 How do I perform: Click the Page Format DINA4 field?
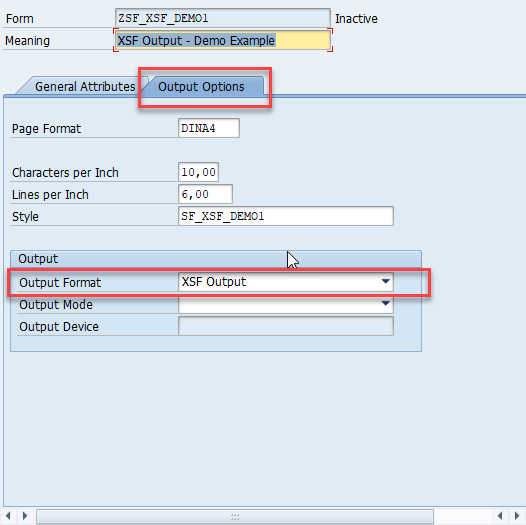(209, 128)
